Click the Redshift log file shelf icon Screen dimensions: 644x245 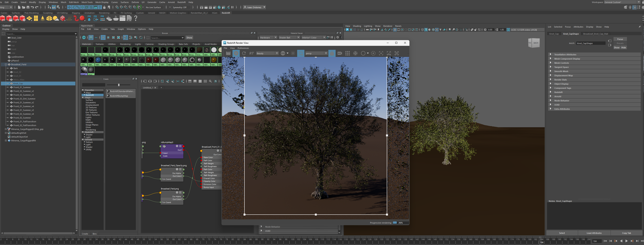(x=129, y=18)
